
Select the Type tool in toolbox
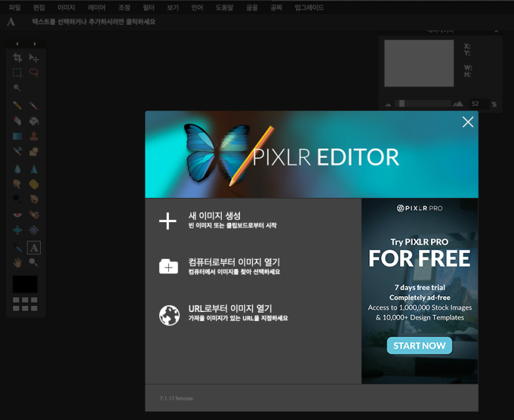click(x=34, y=248)
